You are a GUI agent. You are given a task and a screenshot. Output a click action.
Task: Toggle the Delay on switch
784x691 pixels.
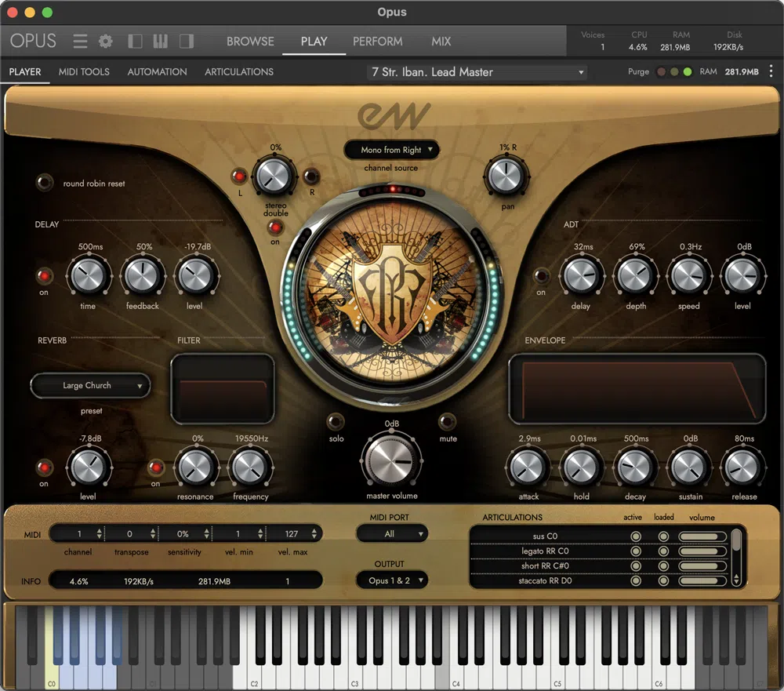pos(44,276)
